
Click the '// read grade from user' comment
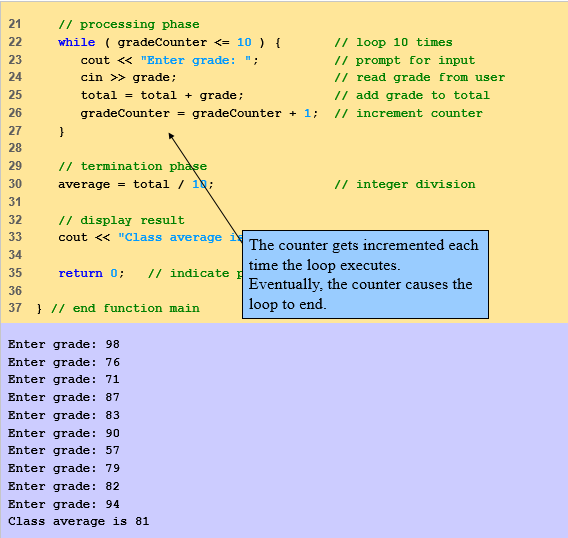[419, 77]
